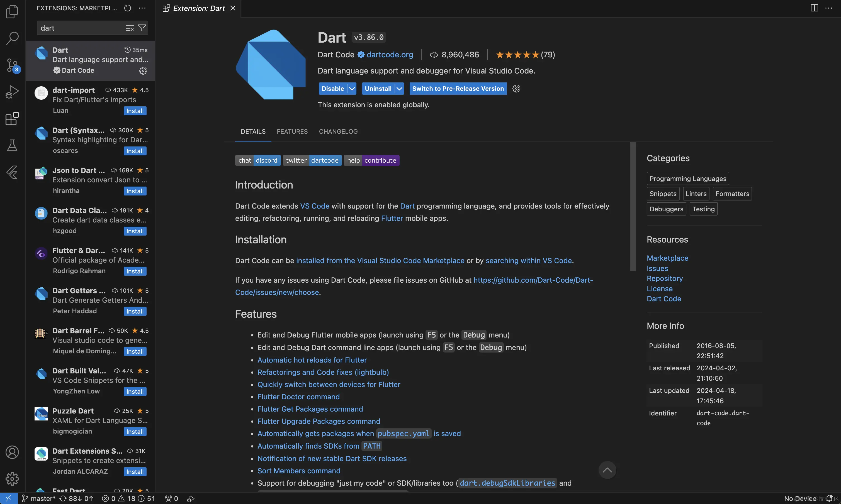Split the editor to the right
841x504 pixels.
pos(814,8)
